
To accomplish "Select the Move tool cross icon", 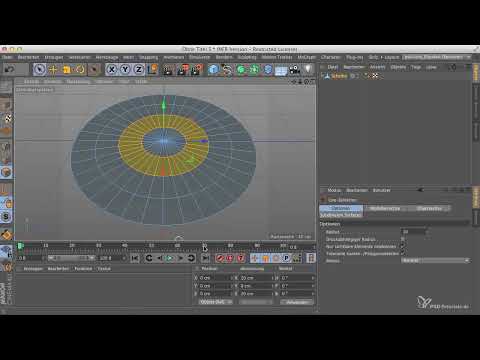I will [x=53, y=70].
